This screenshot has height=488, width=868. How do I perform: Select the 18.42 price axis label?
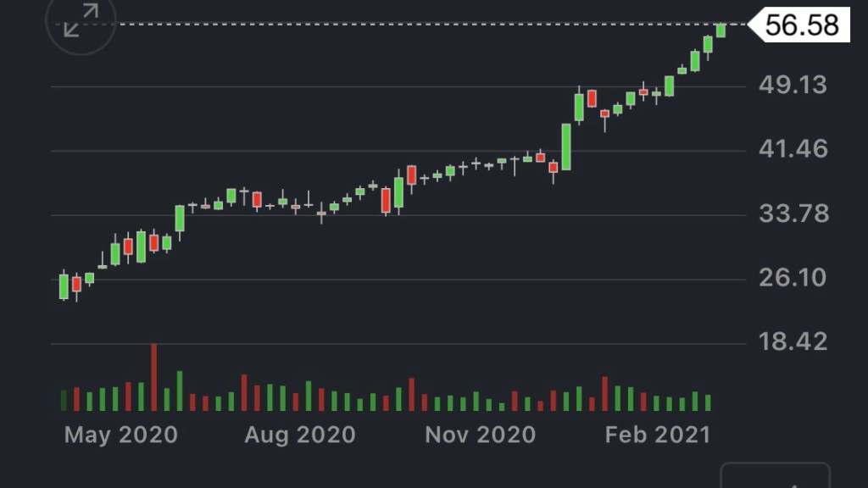(793, 342)
